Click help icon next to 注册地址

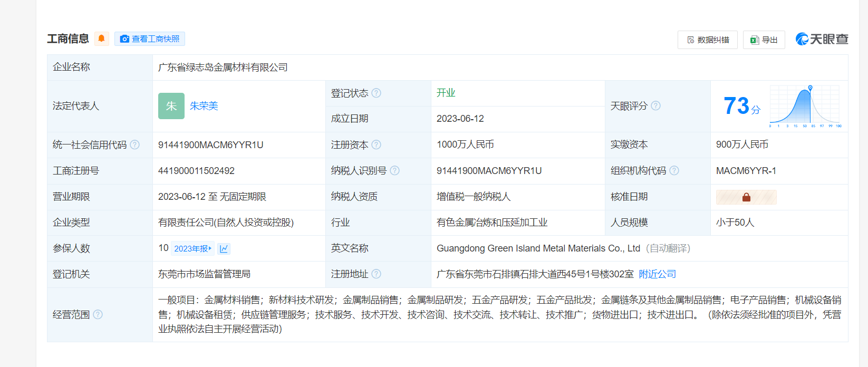pos(376,274)
